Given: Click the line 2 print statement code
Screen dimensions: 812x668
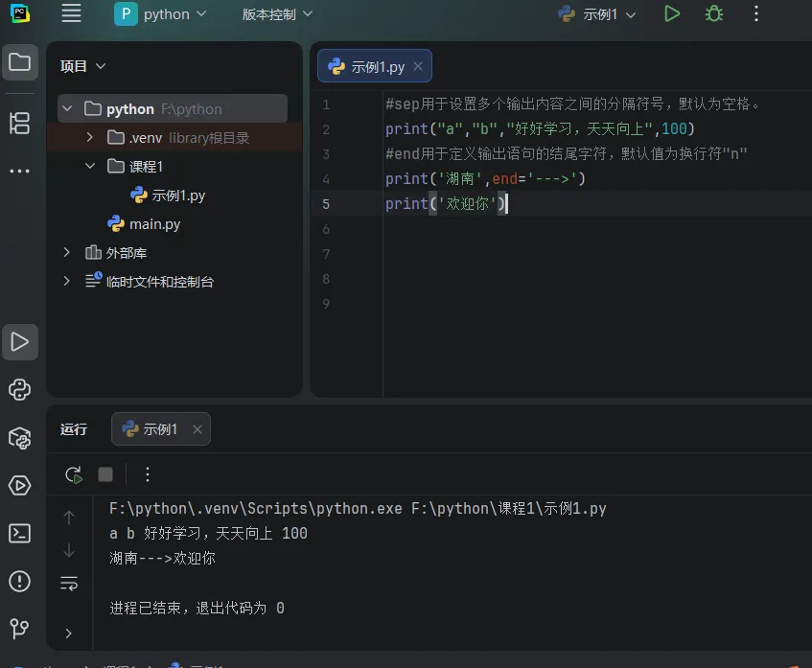Looking at the screenshot, I should (540, 129).
